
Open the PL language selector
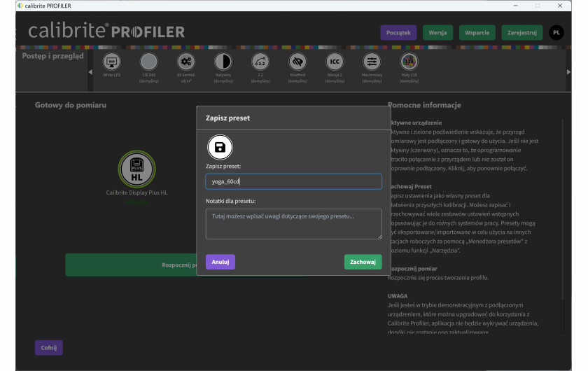(556, 33)
